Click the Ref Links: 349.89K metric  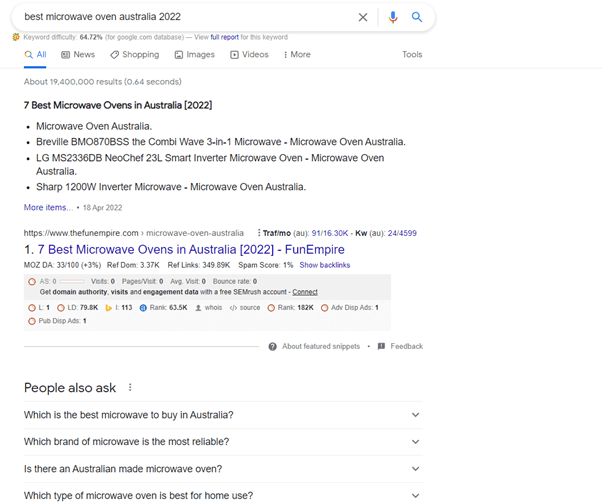pyautogui.click(x=199, y=265)
